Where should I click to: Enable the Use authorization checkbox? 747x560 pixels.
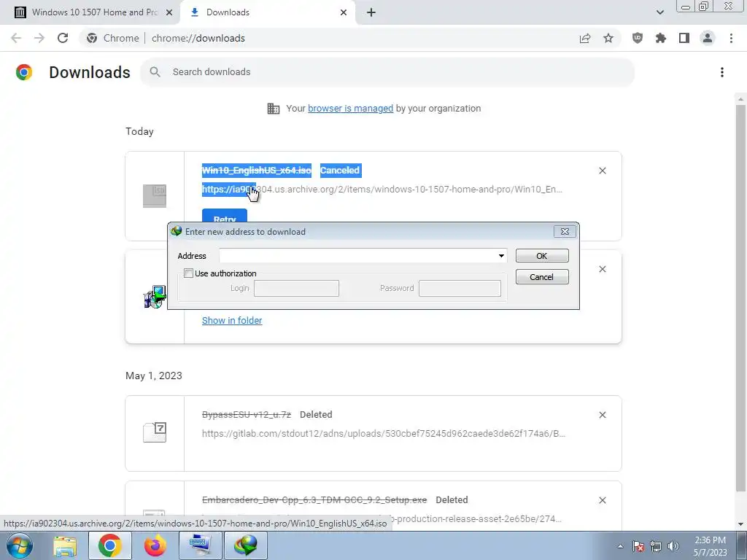(189, 273)
